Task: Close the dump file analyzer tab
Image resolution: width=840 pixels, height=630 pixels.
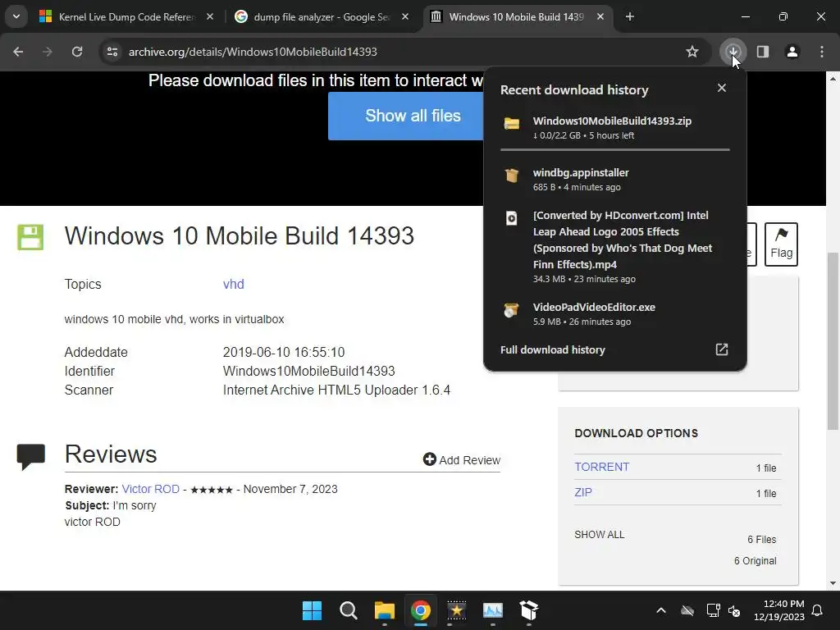Action: pos(405,17)
